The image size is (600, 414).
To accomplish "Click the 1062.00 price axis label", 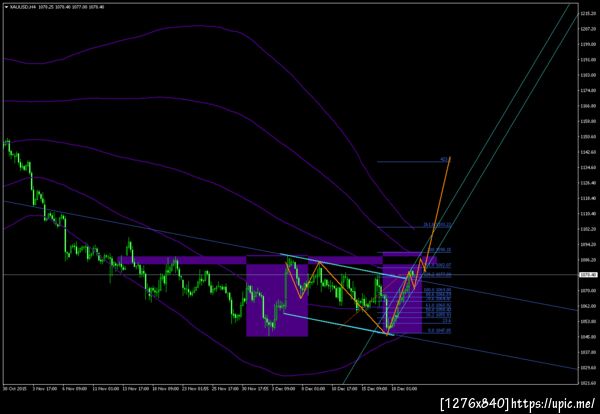I will pyautogui.click(x=587, y=306).
